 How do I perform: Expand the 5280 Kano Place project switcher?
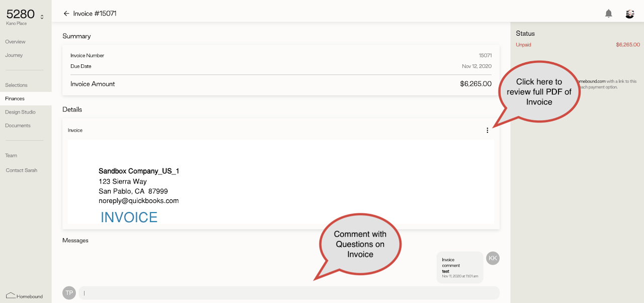[x=42, y=17]
